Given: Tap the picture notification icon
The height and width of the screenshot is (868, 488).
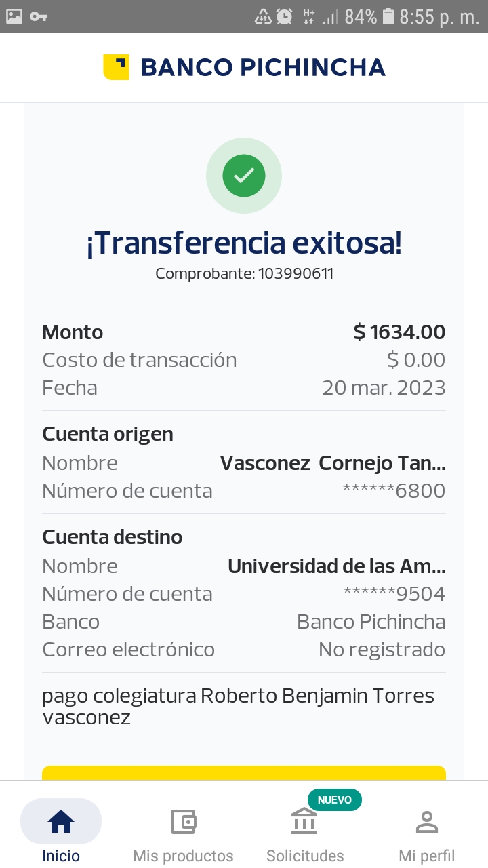Looking at the screenshot, I should coord(14,16).
